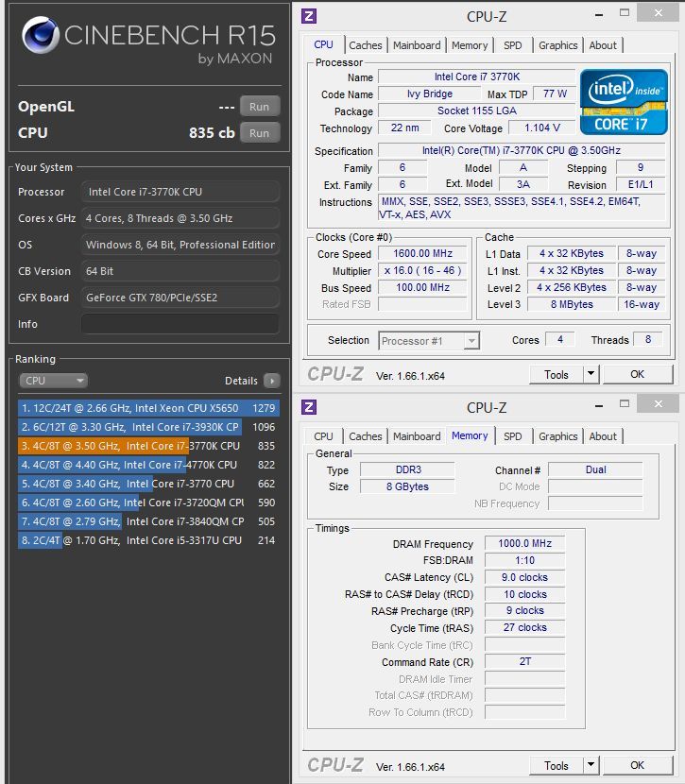Image resolution: width=685 pixels, height=784 pixels.
Task: Open SPD tab in lower CPU-Z
Action: point(512,436)
